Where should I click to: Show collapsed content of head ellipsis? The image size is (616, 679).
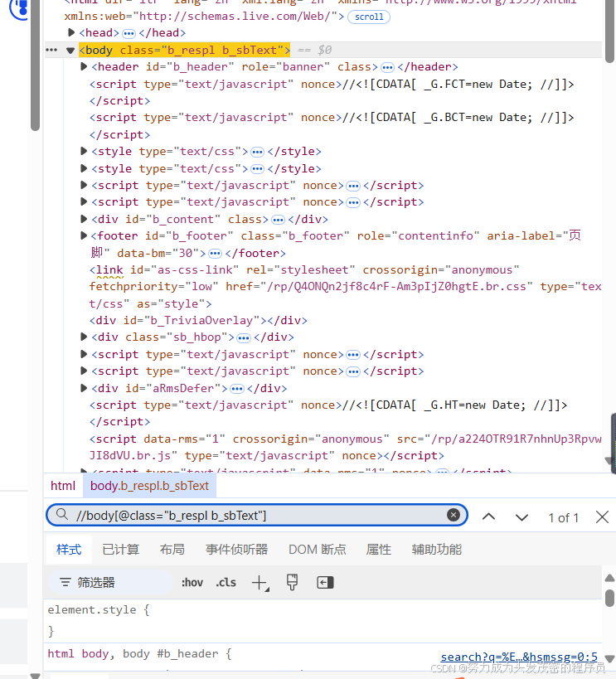129,33
